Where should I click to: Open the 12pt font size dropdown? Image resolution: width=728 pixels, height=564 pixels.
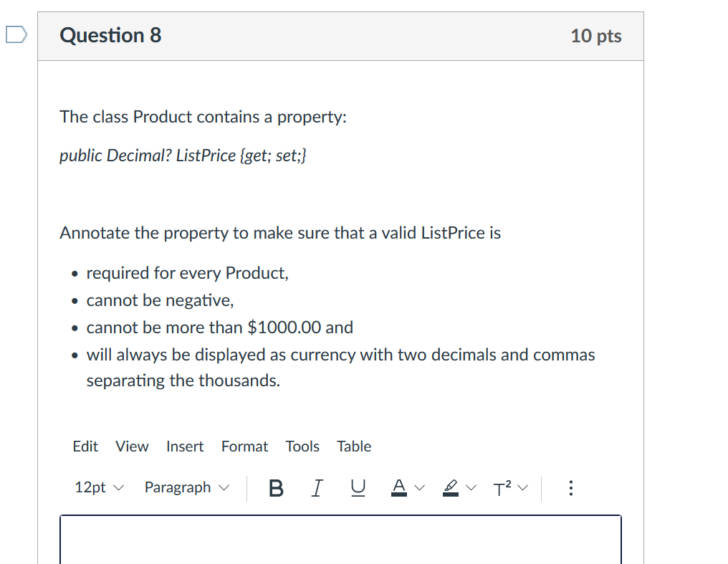coord(97,487)
